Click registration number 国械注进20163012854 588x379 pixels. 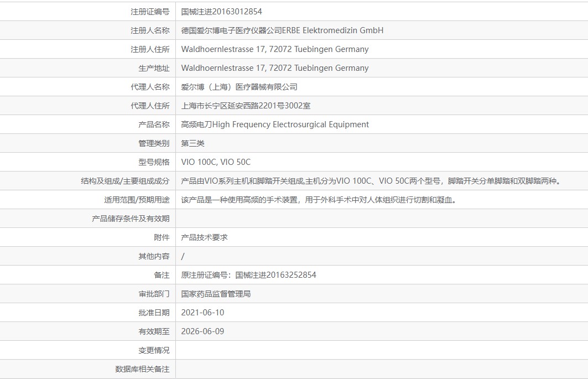pyautogui.click(x=221, y=12)
